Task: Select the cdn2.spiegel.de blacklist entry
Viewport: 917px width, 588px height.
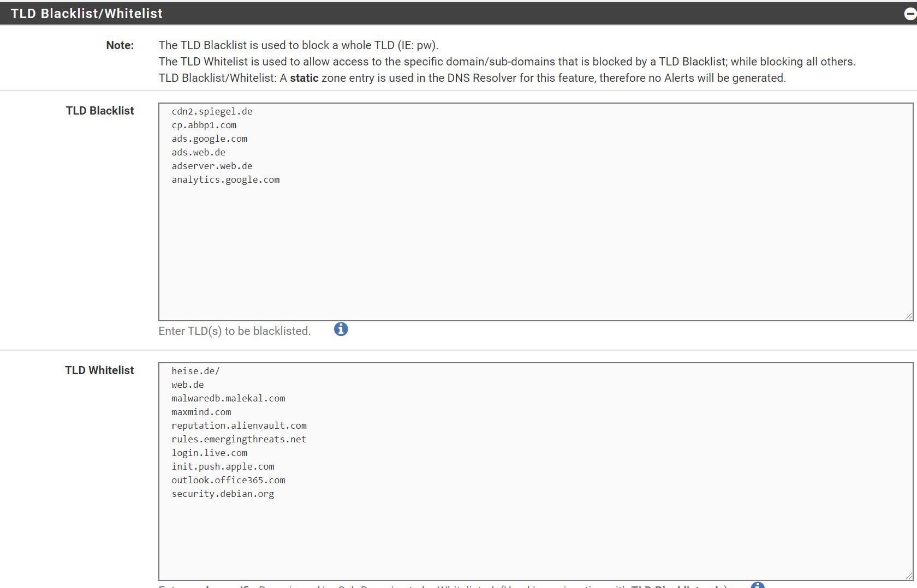Action: click(x=212, y=111)
